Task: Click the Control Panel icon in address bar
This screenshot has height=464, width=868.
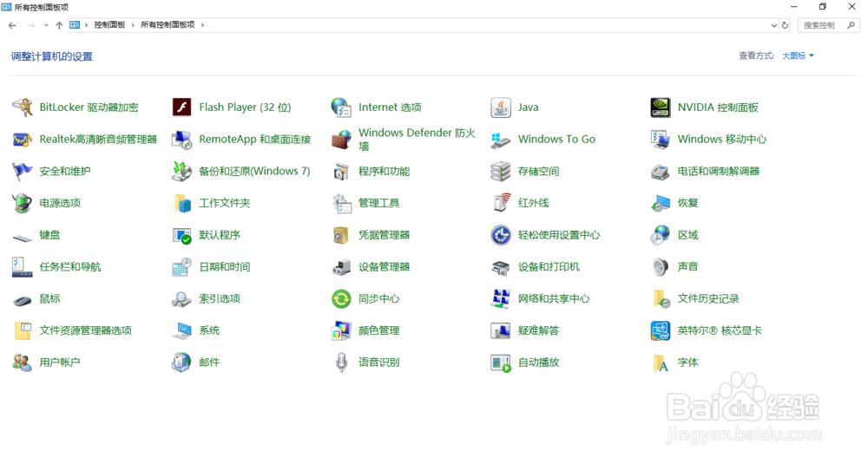Action: 75,25
